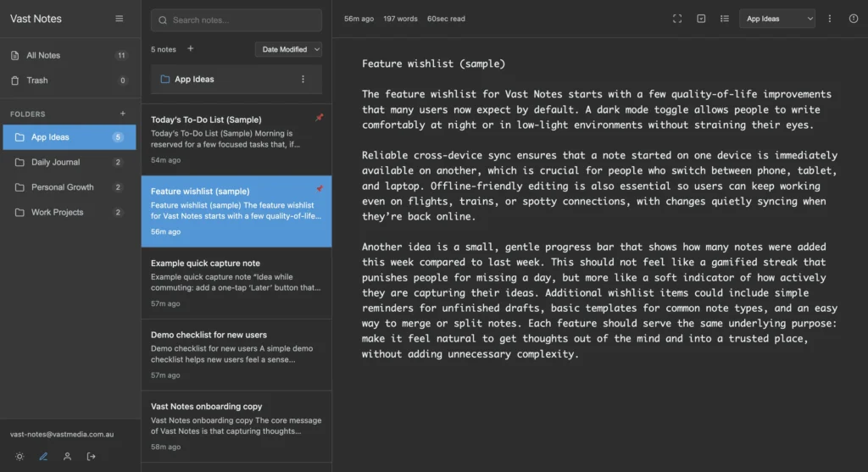
Task: Open All Notes in sidebar
Action: [x=43, y=55]
